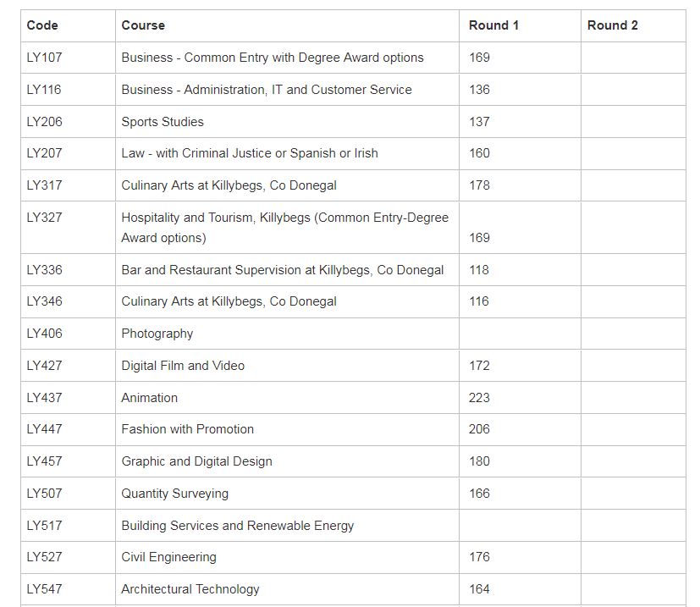The image size is (700, 607).
Task: Click the Sports Studies course name
Action: tap(163, 122)
